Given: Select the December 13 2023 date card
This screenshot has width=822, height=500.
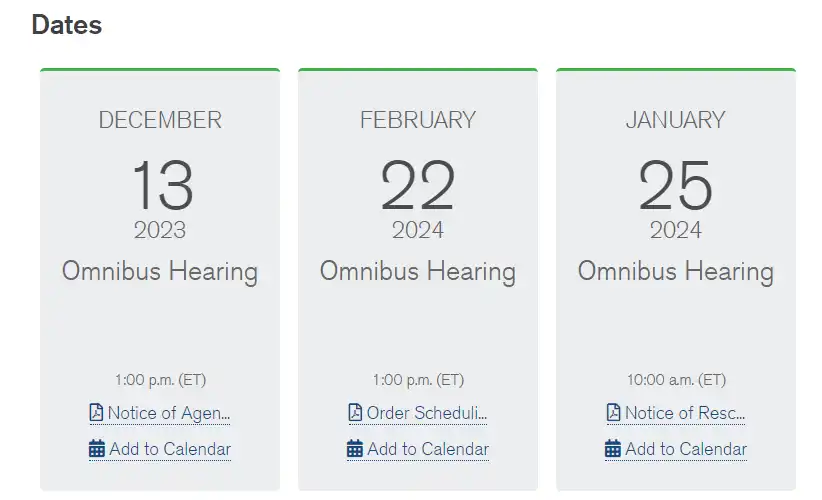Looking at the screenshot, I should [x=160, y=279].
